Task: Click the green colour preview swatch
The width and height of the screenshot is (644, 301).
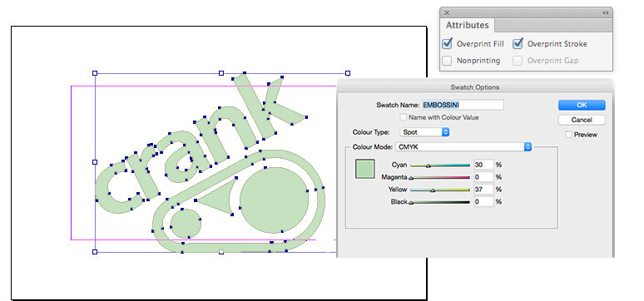Action: click(x=364, y=169)
